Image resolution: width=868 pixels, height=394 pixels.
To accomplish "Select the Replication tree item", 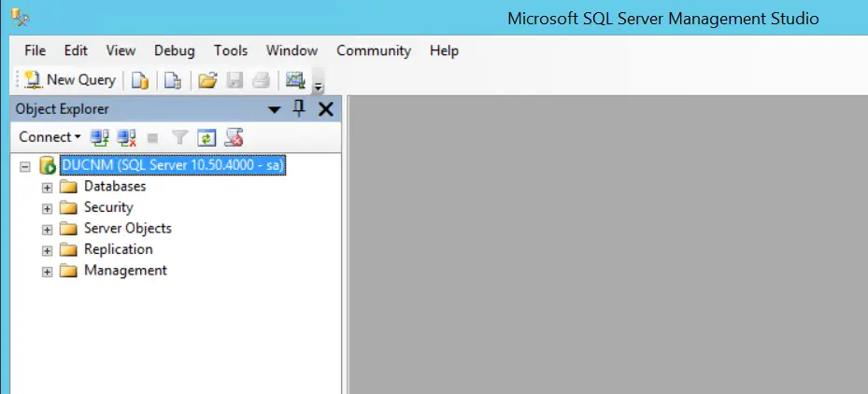I will click(x=119, y=249).
